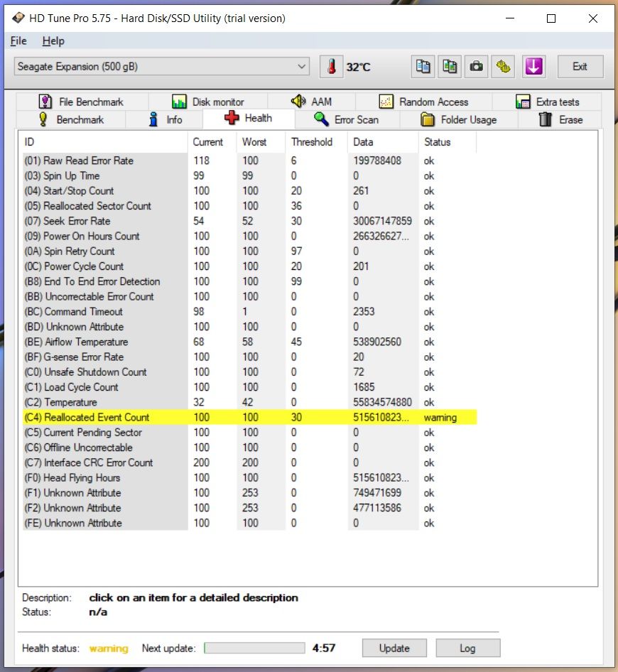Select the (F1) Unknown Attribute row
This screenshot has height=672, width=618.
click(x=249, y=493)
